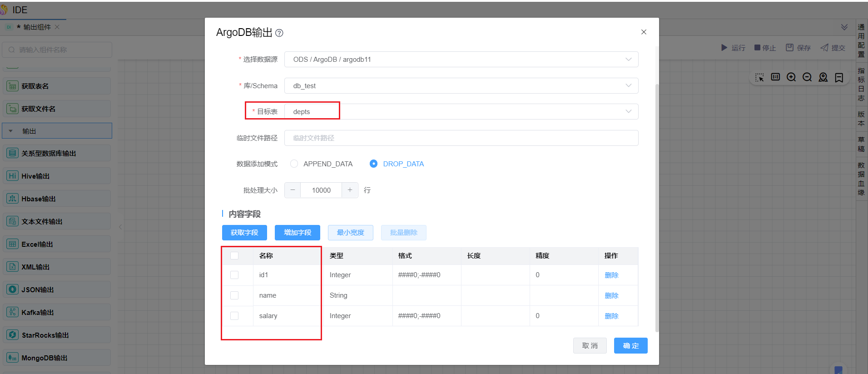Image resolution: width=868 pixels, height=374 pixels.
Task: Delete the salary field row via 删除
Action: 611,316
